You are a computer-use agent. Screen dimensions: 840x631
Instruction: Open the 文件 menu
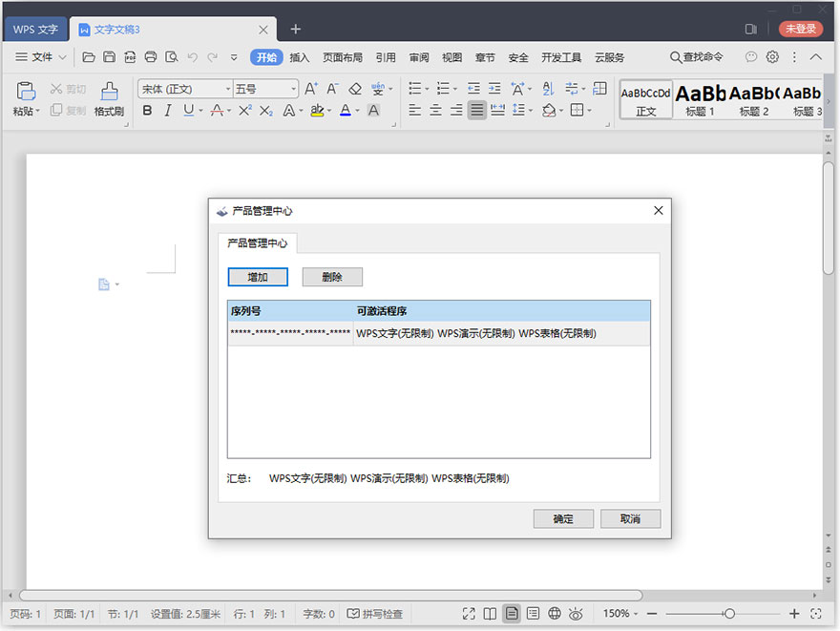tap(40, 56)
